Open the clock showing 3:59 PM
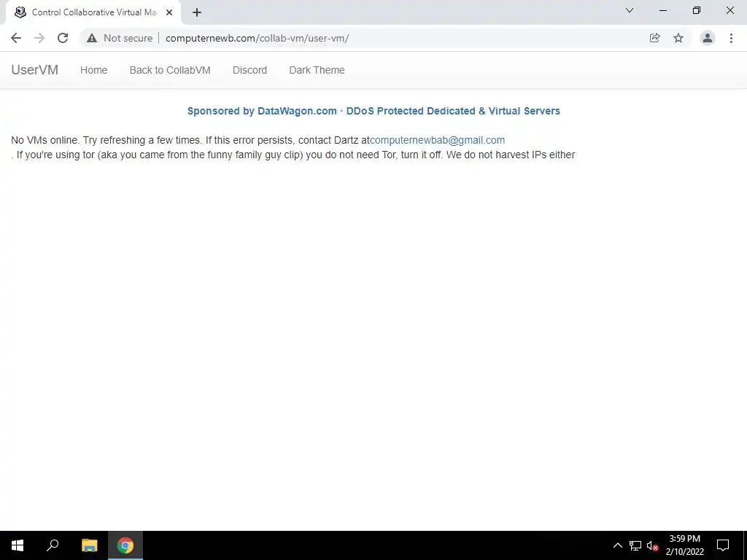The width and height of the screenshot is (747, 560). (684, 545)
